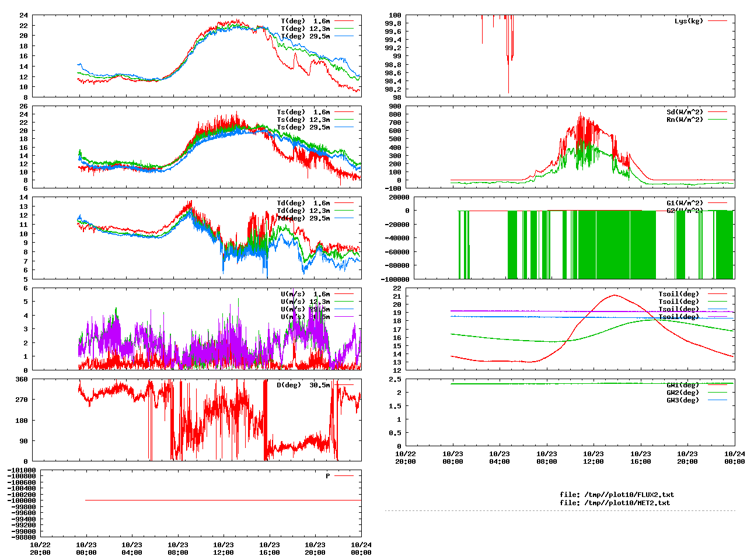747x560 pixels.
Task: Select the 'Sd(W/m^2)' legend entry
Action: tap(685, 112)
